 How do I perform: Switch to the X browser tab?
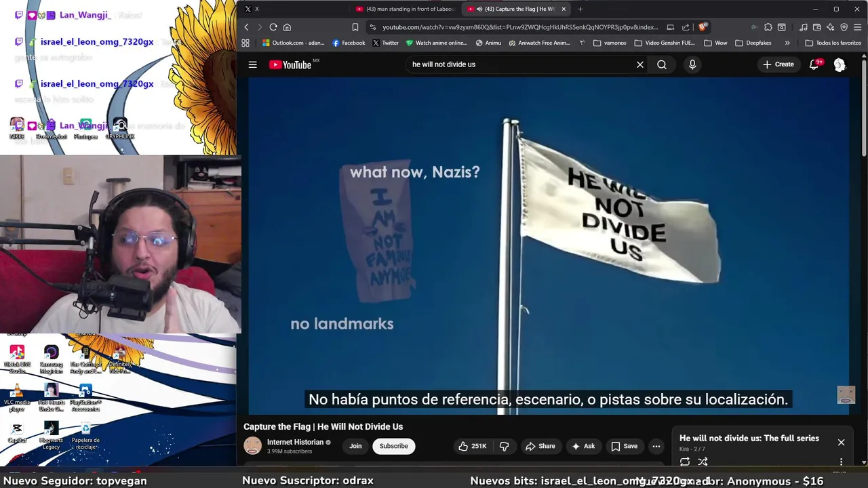292,9
